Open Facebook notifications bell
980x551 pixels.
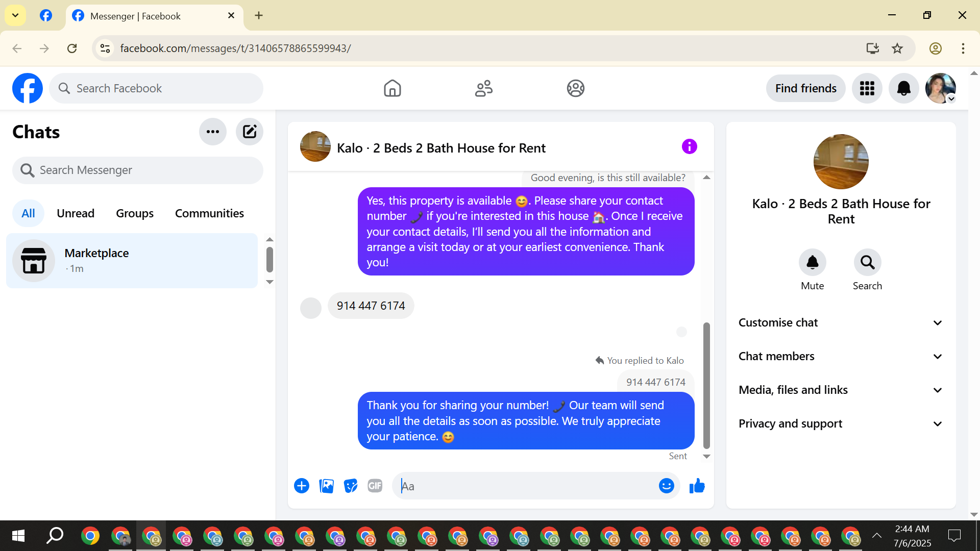tap(903, 88)
